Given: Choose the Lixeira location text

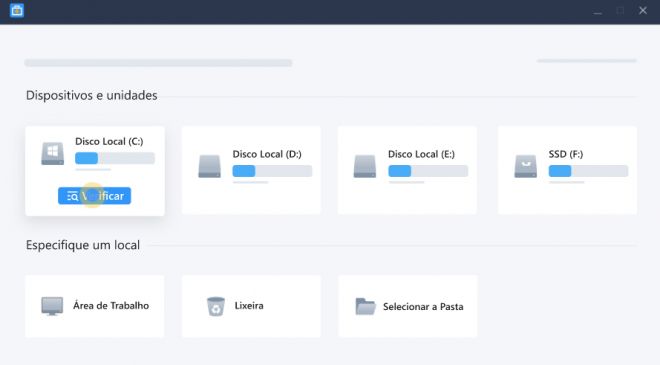Looking at the screenshot, I should 249,306.
